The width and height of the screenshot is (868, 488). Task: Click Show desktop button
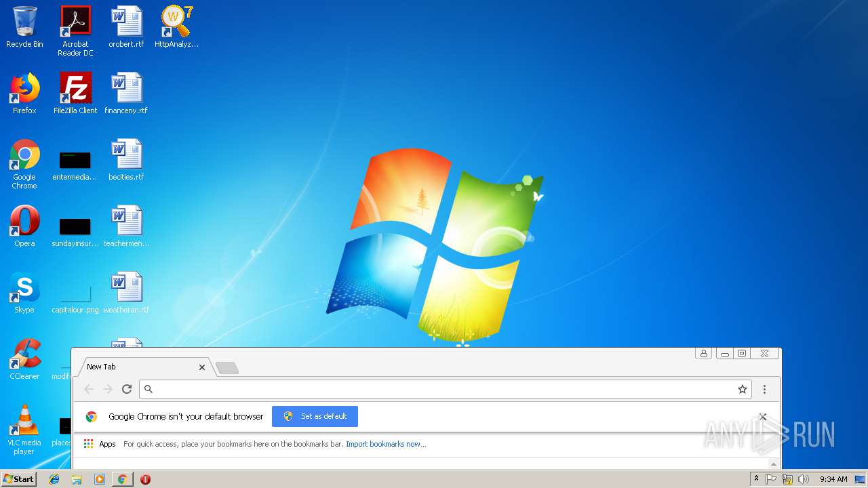click(x=861, y=479)
